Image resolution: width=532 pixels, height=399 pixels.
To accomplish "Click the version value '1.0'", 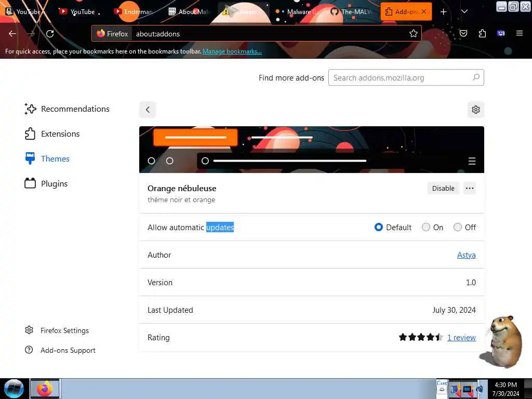I will [x=471, y=282].
